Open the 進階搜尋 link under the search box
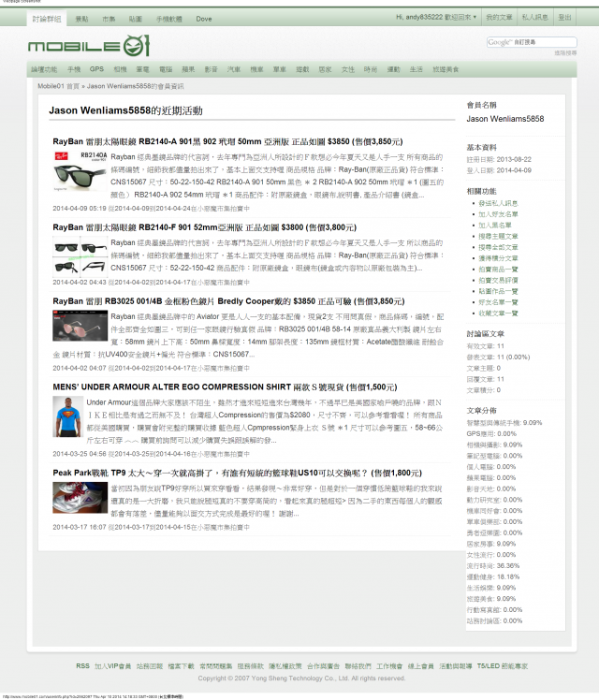The width and height of the screenshot is (599, 700). pyautogui.click(x=565, y=52)
